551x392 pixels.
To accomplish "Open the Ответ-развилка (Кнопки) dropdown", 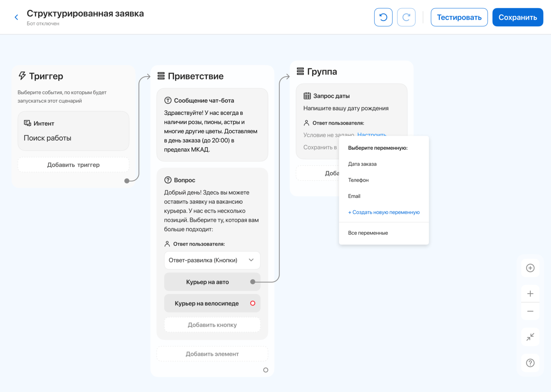I will click(212, 260).
